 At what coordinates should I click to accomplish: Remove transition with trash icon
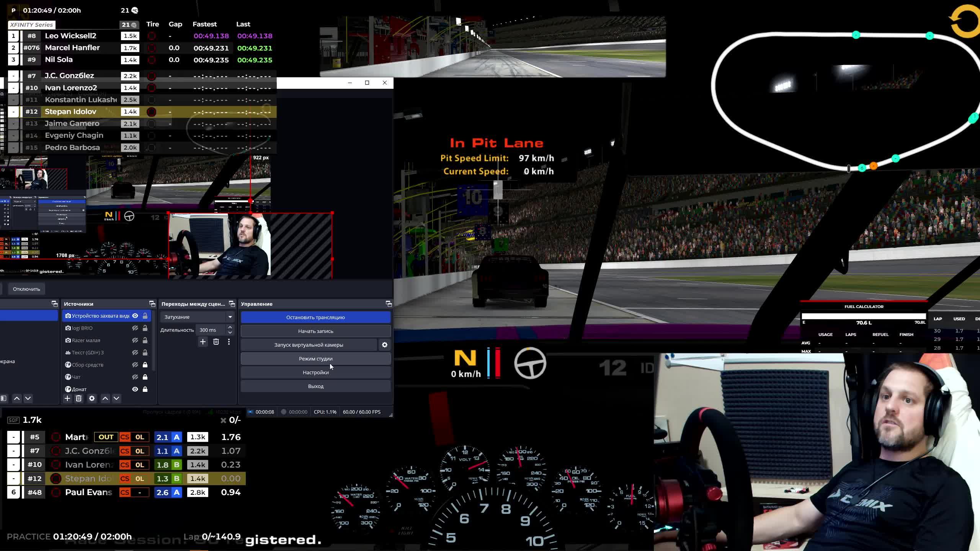pos(216,342)
